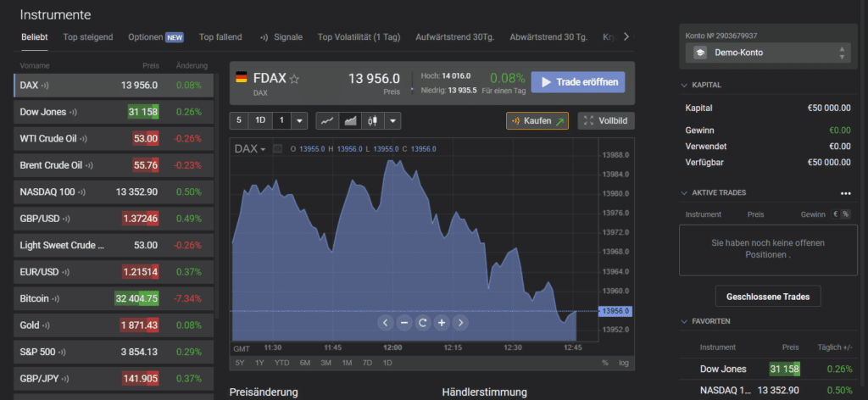The image size is (868, 400).
Task: Select the candlestick chart type icon
Action: point(371,121)
